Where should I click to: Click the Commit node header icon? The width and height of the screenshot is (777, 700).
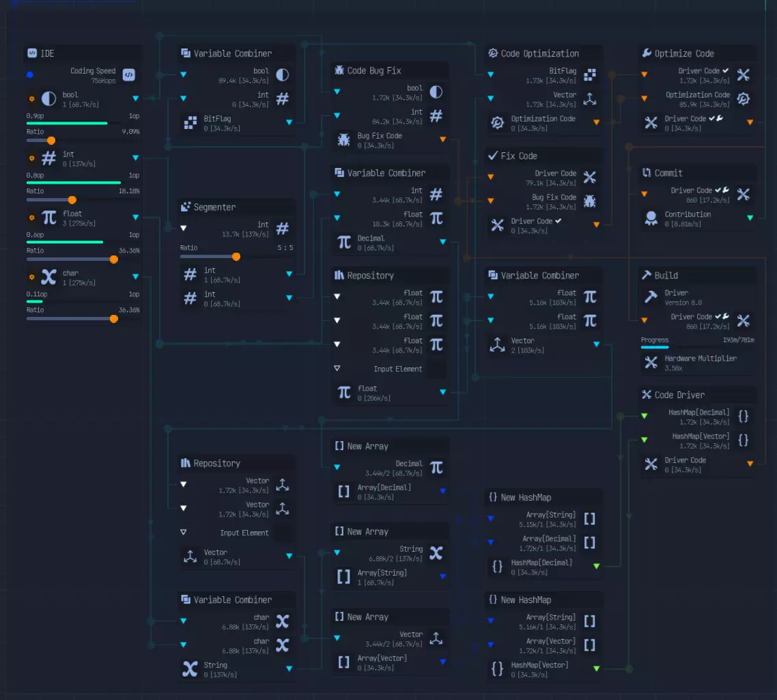[x=647, y=173]
